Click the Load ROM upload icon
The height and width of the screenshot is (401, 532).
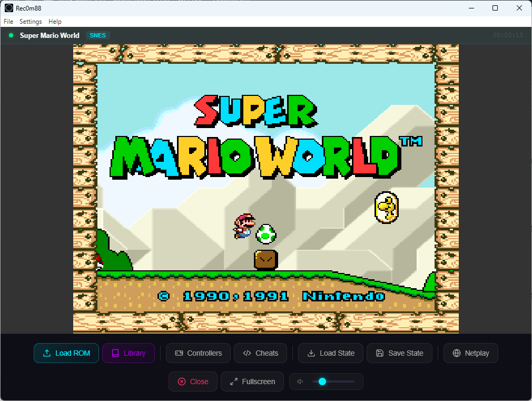pyautogui.click(x=47, y=353)
